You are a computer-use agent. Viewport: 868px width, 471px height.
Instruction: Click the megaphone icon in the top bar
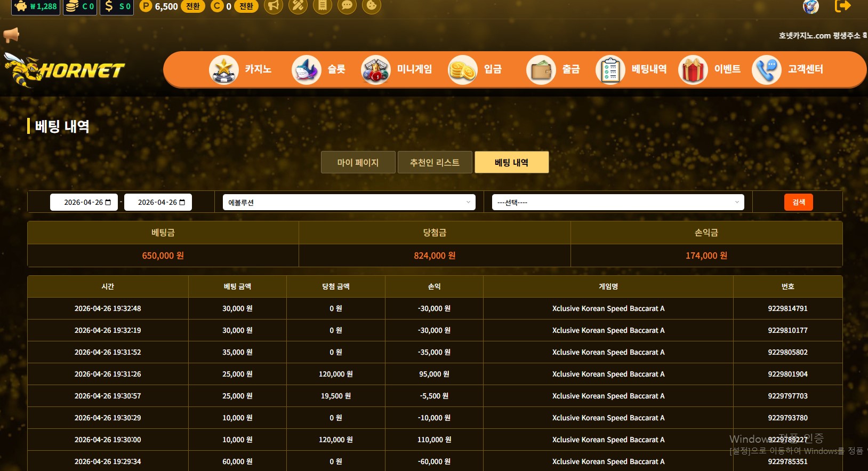274,6
